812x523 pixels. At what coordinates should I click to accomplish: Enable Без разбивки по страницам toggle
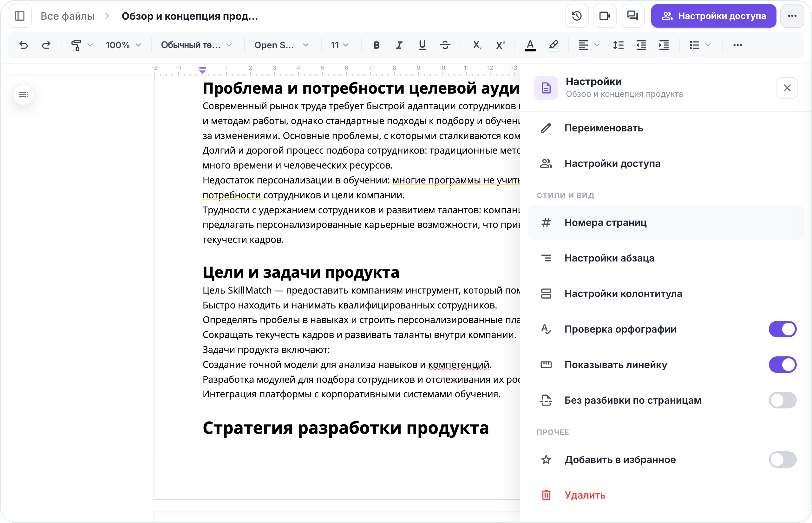pyautogui.click(x=783, y=400)
